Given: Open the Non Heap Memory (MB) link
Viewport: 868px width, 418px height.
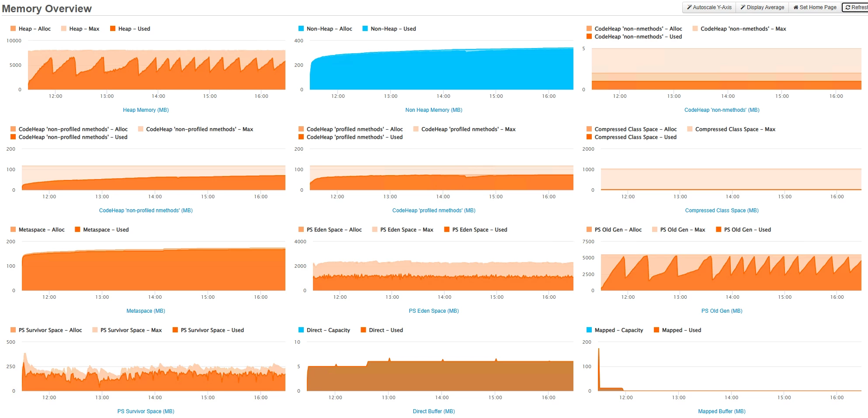Looking at the screenshot, I should 434,110.
